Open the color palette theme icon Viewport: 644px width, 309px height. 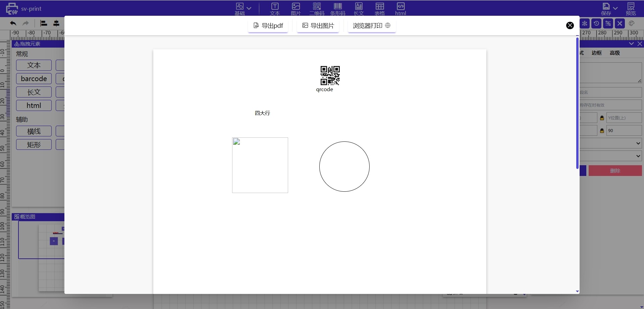[632, 23]
